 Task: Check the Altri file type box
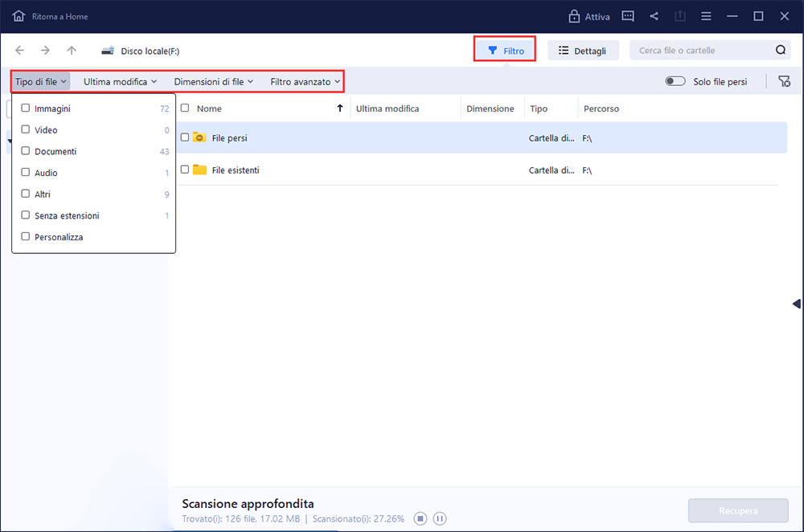25,193
